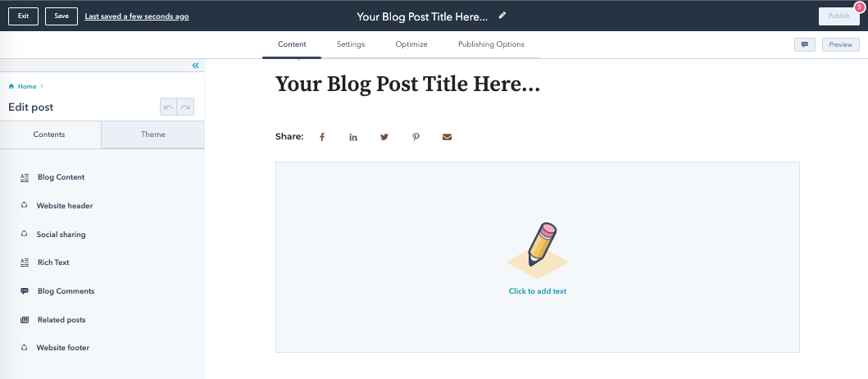Open Publishing Options tab
868x379 pixels.
point(491,44)
